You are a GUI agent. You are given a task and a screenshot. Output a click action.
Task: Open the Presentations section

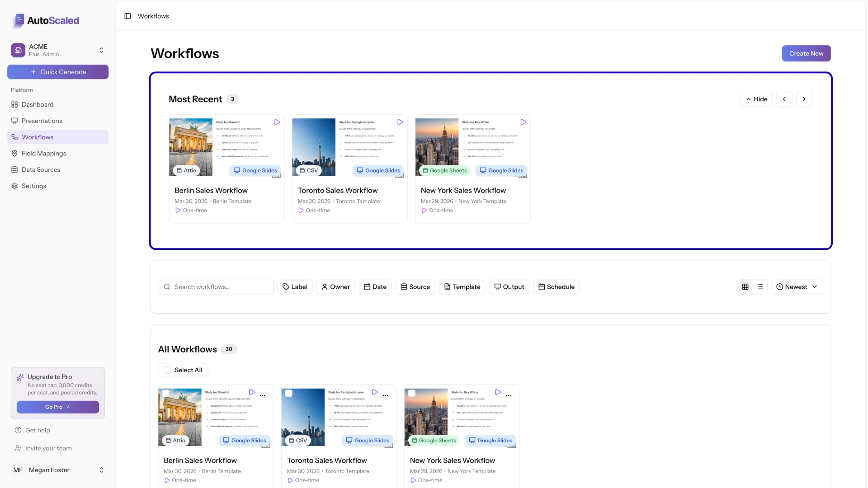point(42,121)
